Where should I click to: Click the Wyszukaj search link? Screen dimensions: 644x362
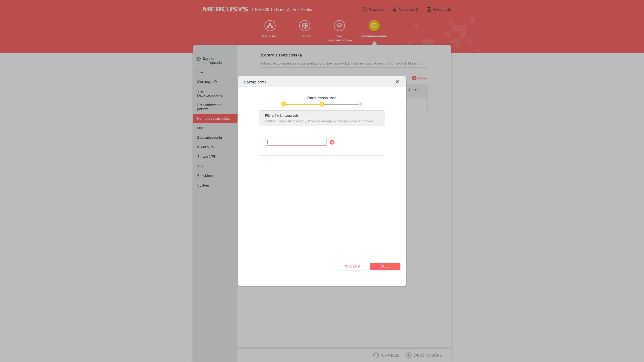point(377,10)
